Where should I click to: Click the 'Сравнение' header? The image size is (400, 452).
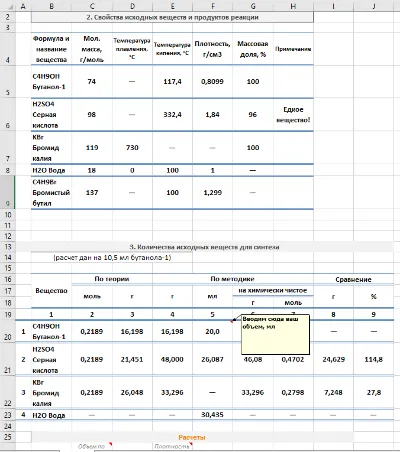353,279
